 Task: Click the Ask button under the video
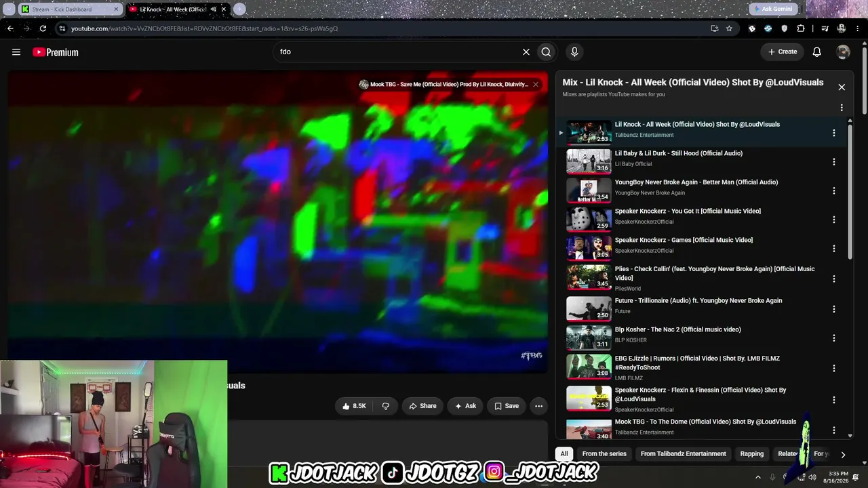[465, 406]
